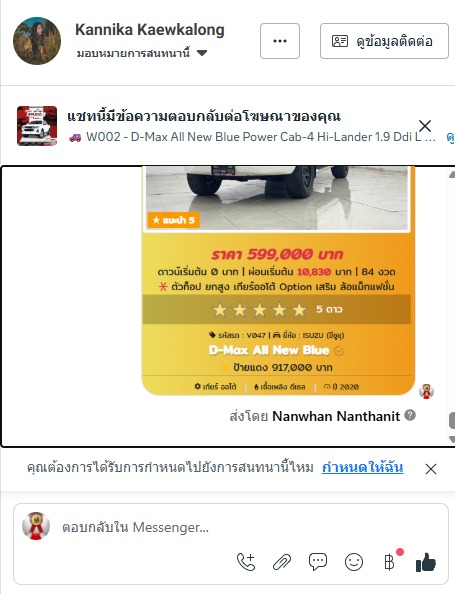Click the phone call icon in reply box
Viewport: 455px width, 594px height.
click(x=246, y=561)
